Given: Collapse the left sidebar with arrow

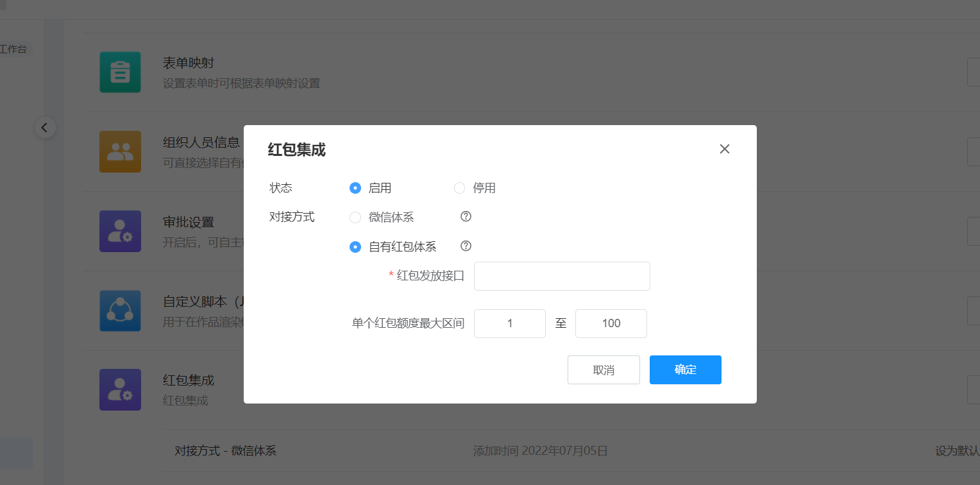Looking at the screenshot, I should (44, 128).
